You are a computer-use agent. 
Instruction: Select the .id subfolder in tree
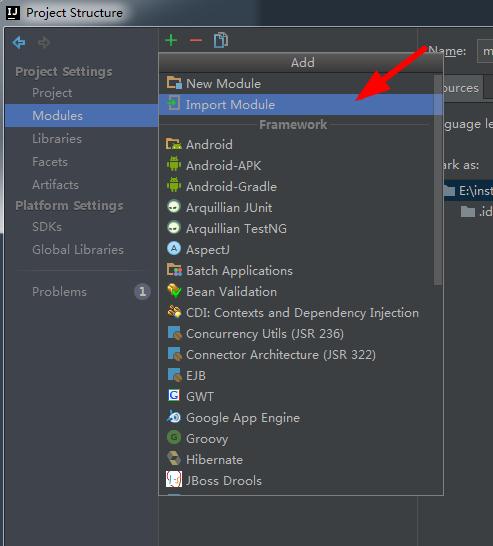coord(476,211)
